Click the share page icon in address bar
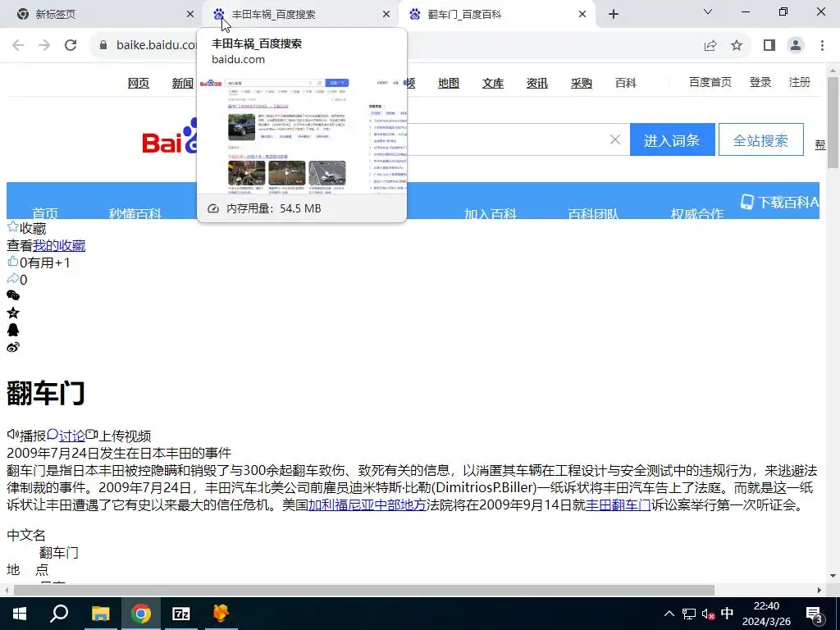 tap(710, 46)
